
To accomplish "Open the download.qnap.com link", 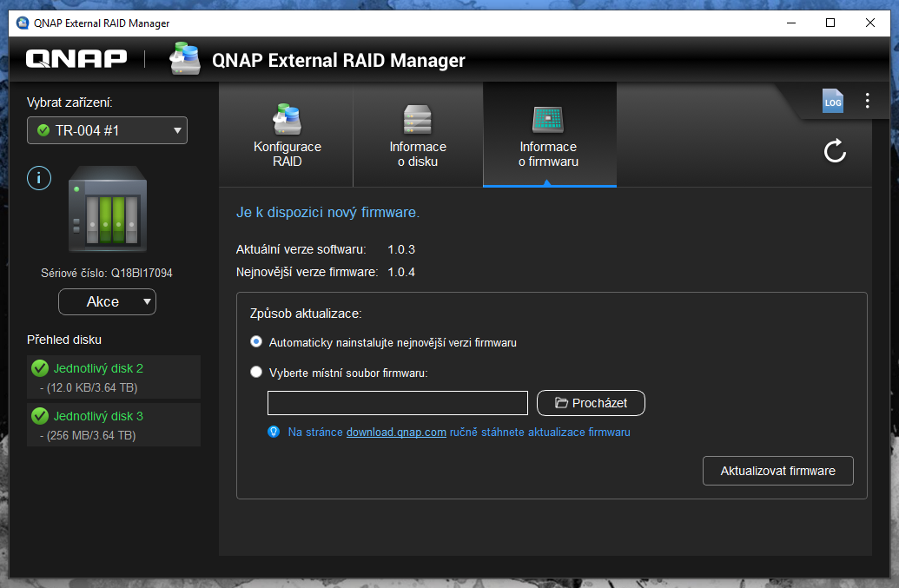I will click(396, 433).
